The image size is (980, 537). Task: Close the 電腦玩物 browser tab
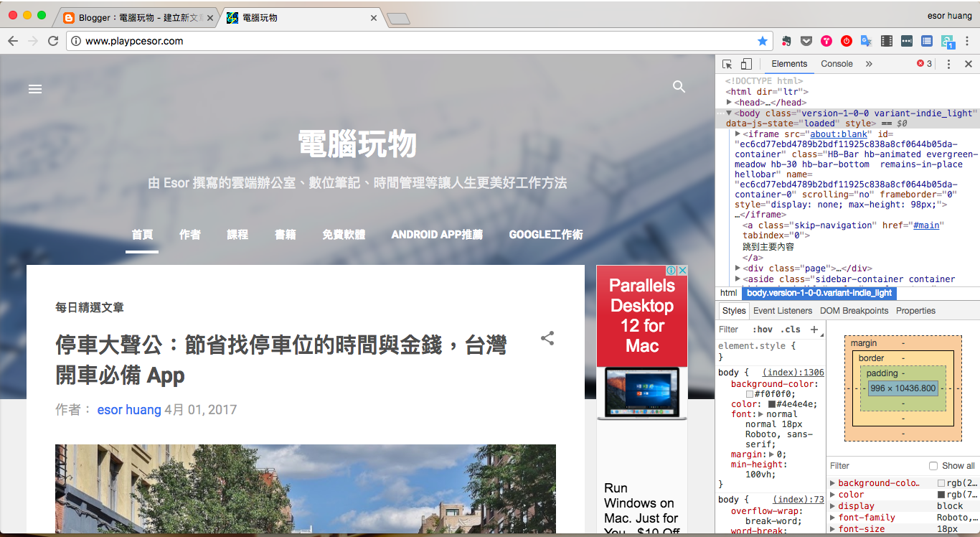(x=374, y=18)
